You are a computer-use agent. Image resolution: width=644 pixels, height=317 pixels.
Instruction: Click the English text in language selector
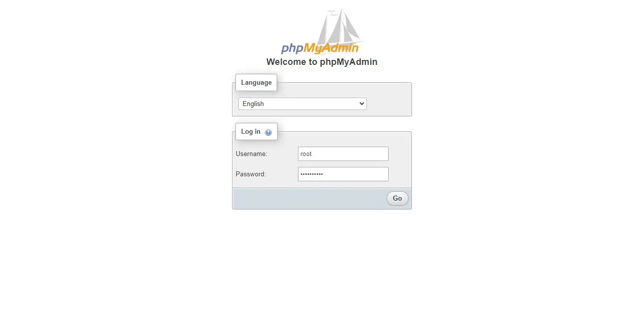(x=253, y=104)
